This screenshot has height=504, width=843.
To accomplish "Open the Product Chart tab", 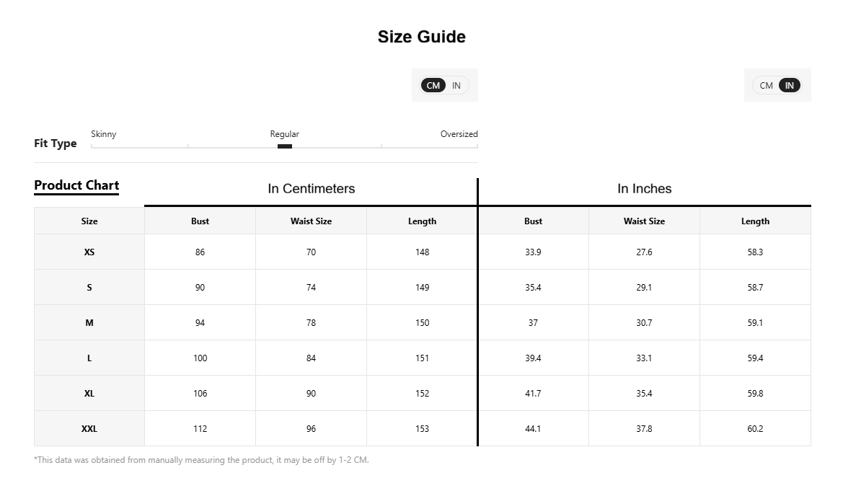I will (x=76, y=185).
